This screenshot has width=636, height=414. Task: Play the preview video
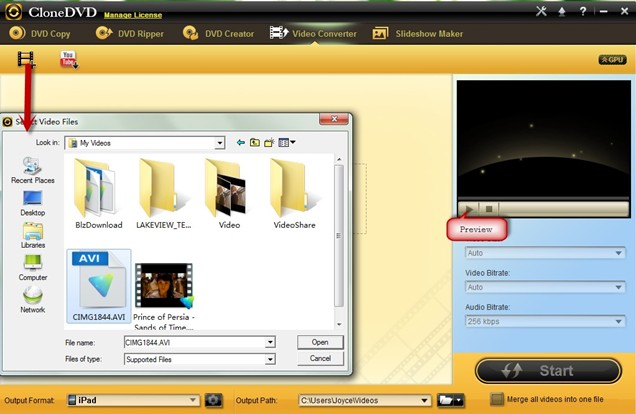click(469, 209)
